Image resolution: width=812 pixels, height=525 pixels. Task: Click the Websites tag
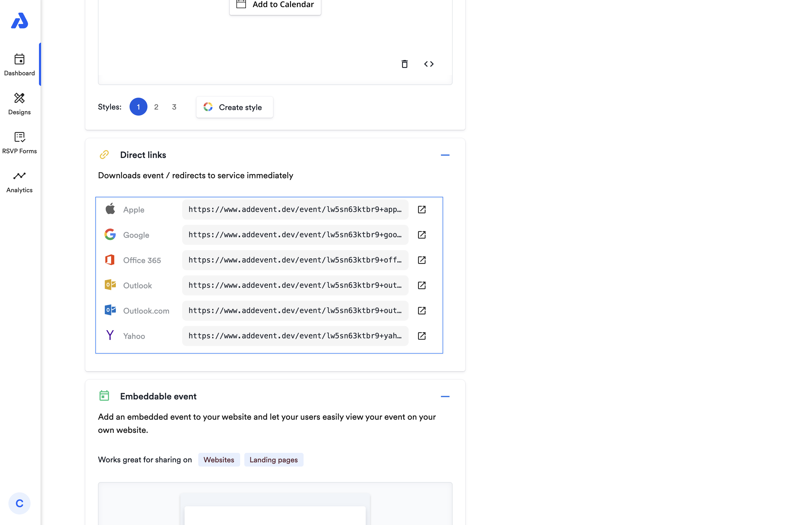point(219,460)
